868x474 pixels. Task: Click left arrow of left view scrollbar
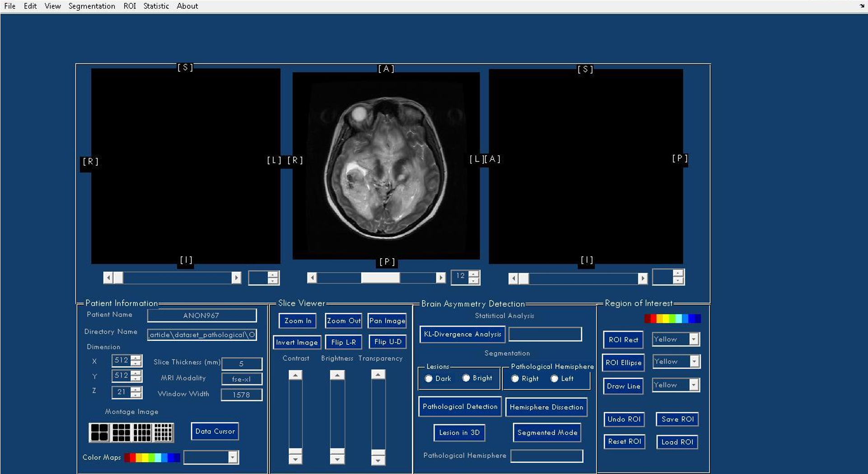tap(108, 278)
